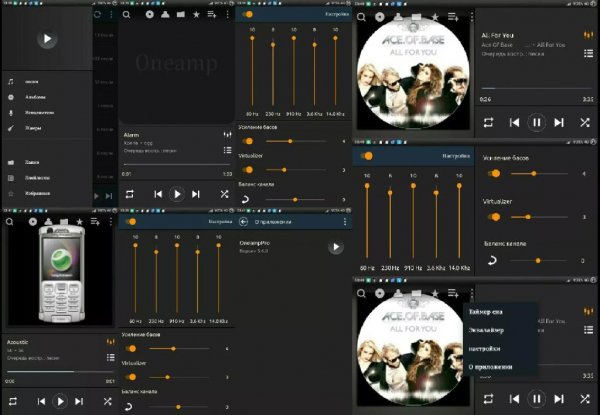Skip to next track in Alarm player
This screenshot has height=415, width=600.
click(196, 194)
